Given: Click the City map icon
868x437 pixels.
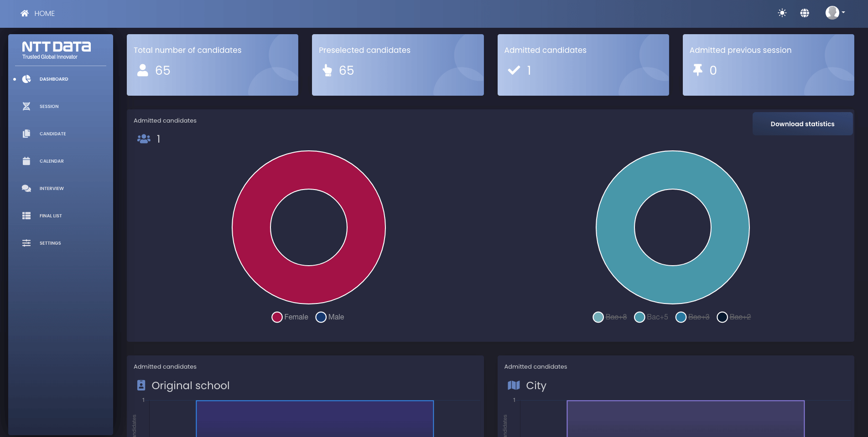Looking at the screenshot, I should 514,386.
